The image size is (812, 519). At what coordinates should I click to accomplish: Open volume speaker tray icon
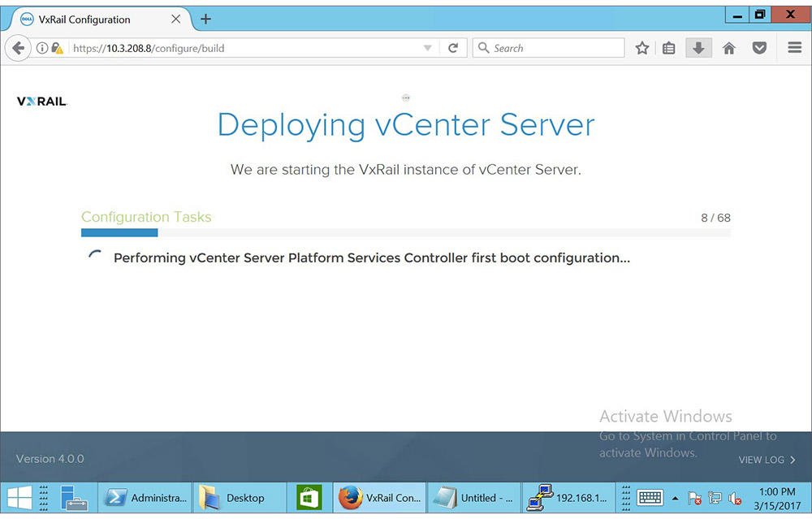(734, 498)
